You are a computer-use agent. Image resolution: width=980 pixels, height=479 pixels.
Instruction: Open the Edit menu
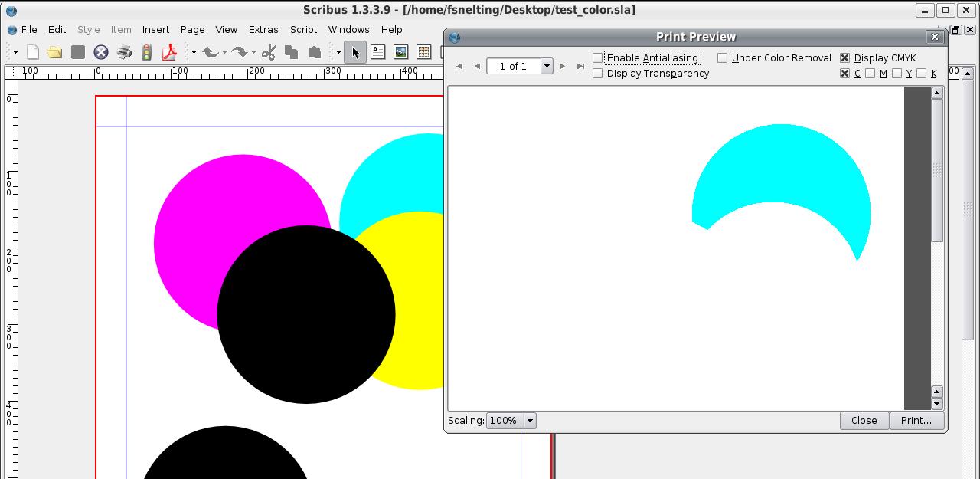click(x=57, y=30)
